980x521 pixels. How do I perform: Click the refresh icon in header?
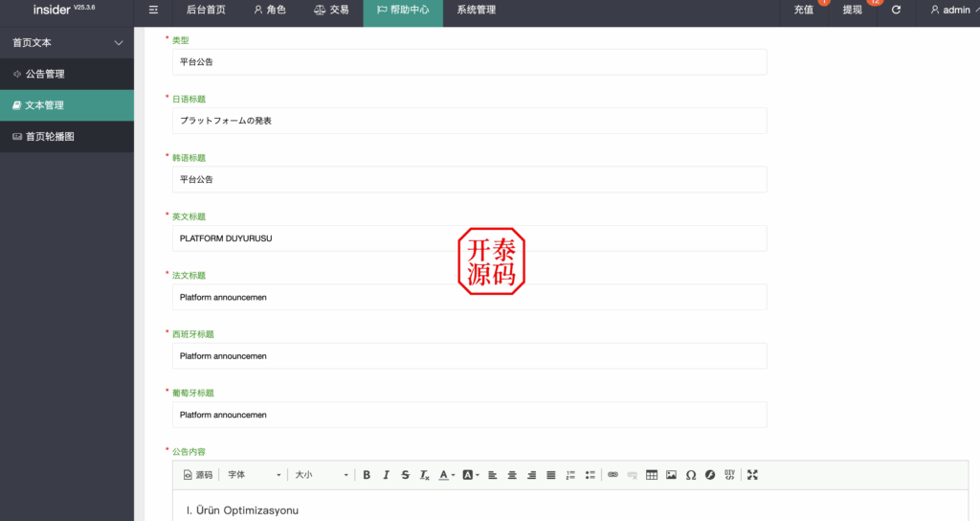tap(896, 10)
